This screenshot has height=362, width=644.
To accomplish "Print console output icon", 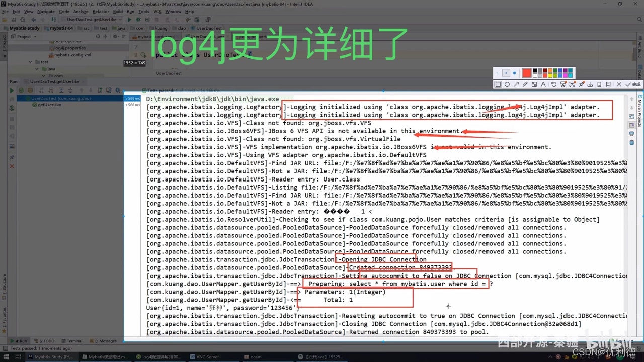I will pos(631,134).
